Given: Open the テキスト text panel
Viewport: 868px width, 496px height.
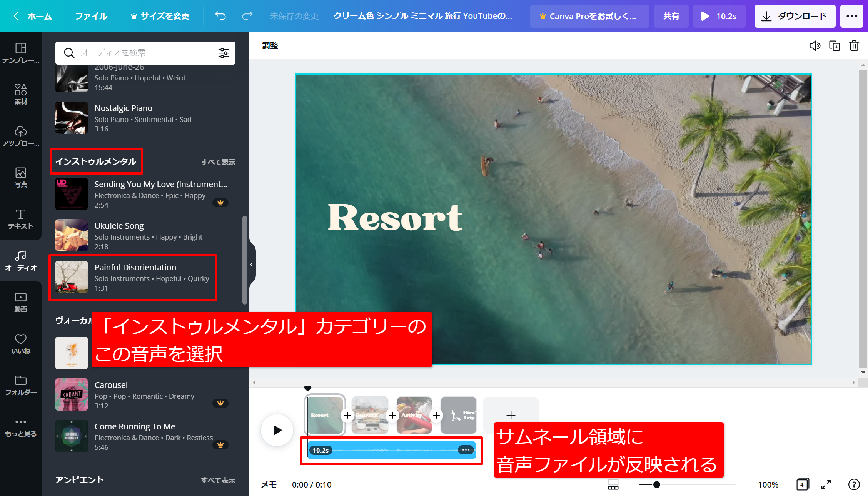Looking at the screenshot, I should coord(21,219).
